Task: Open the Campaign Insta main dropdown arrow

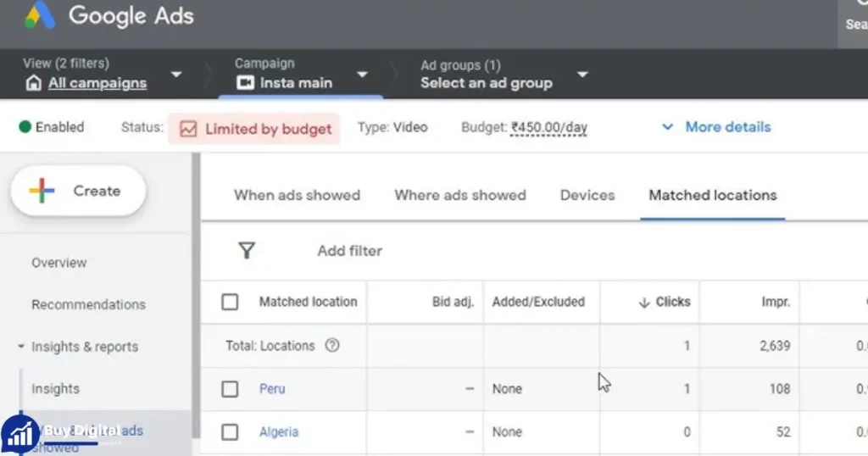Action: [x=362, y=74]
